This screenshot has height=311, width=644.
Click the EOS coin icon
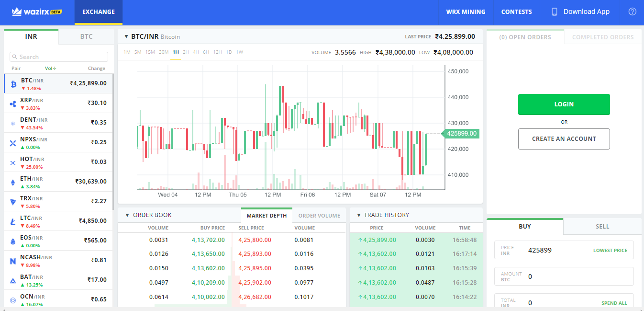coord(13,242)
